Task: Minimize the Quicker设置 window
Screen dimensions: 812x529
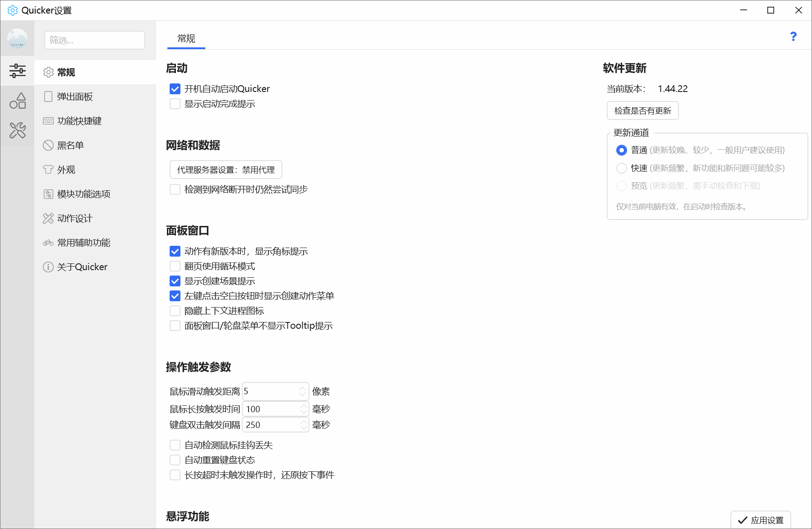Action: pyautogui.click(x=744, y=10)
